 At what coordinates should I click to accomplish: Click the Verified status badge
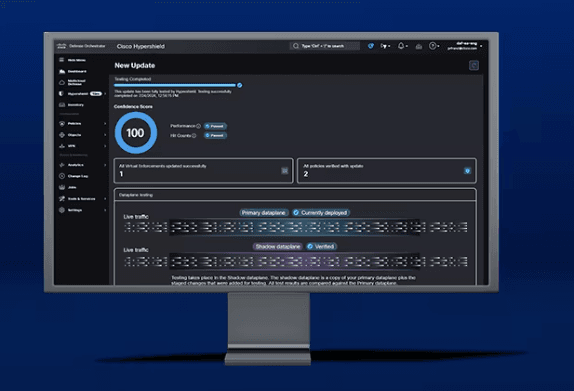click(x=321, y=246)
